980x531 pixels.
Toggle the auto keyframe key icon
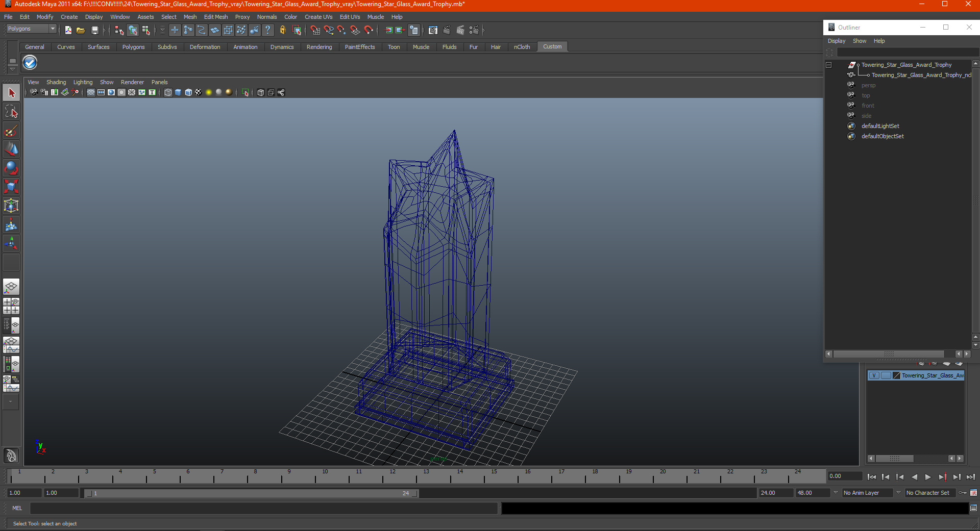[963, 493]
